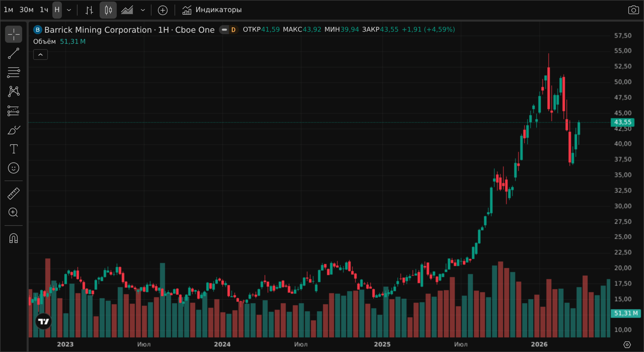Select the crosshair cursor tool
The height and width of the screenshot is (352, 644).
point(14,34)
